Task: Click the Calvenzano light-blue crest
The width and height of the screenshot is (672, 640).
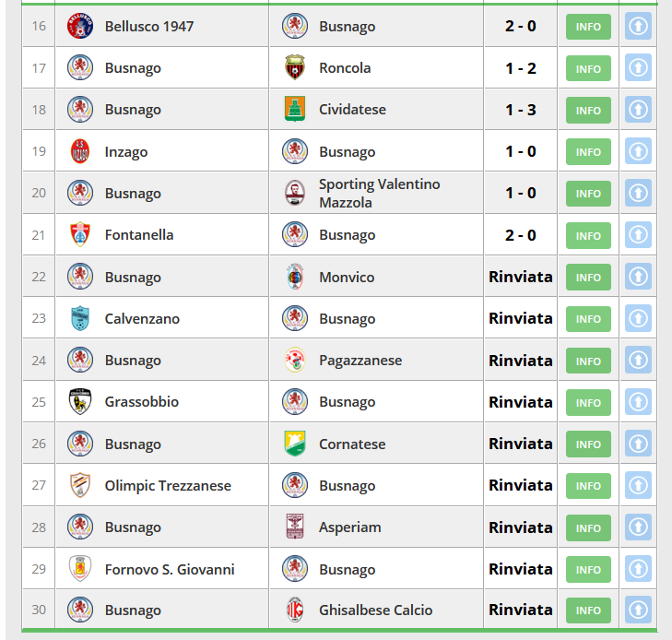Action: point(80,318)
